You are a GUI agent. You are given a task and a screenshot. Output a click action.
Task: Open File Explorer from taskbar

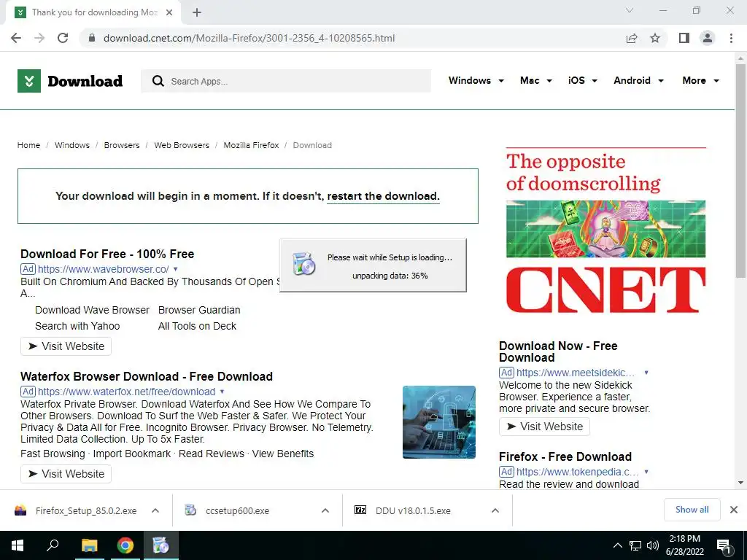89,545
